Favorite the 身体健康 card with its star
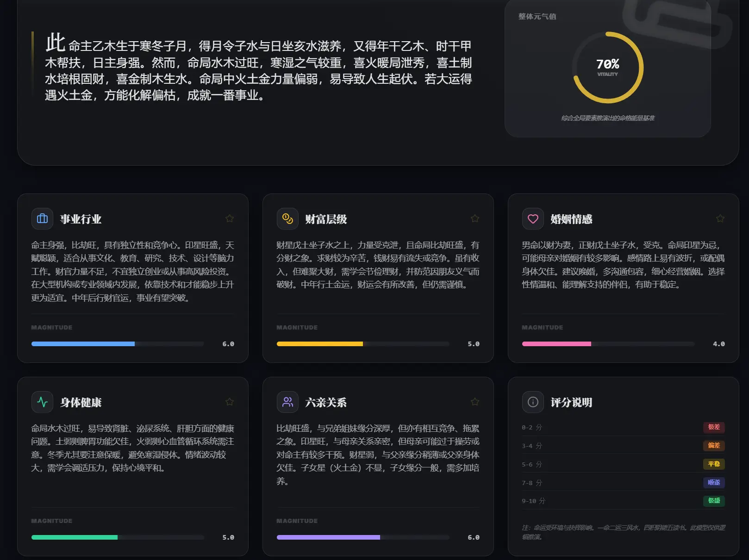The width and height of the screenshot is (749, 560). [x=230, y=402]
